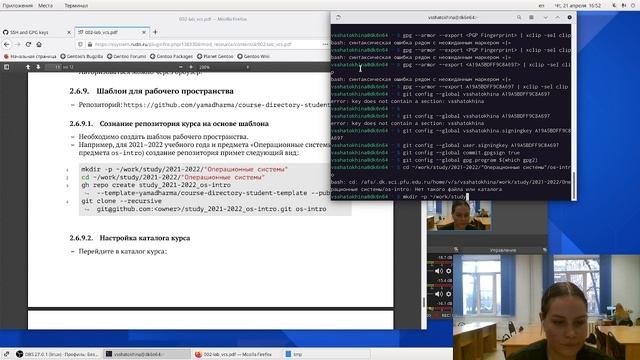
Task: Open the date and time panel clock
Action: 578,6
